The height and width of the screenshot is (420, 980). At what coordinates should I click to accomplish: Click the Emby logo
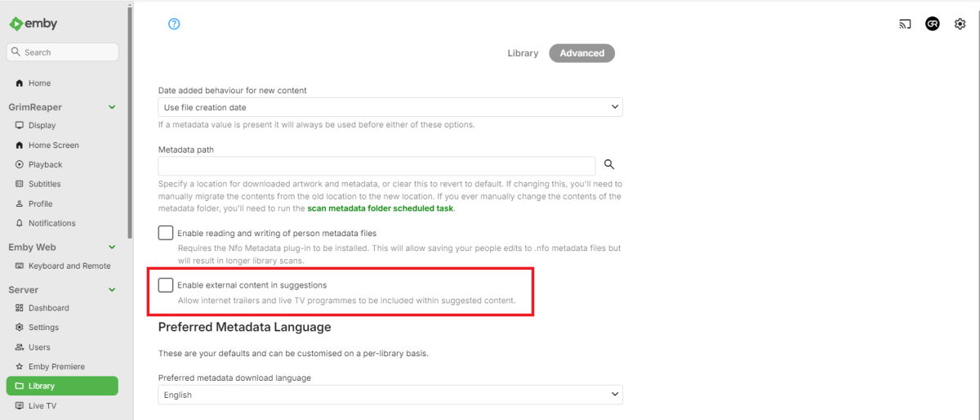33,24
